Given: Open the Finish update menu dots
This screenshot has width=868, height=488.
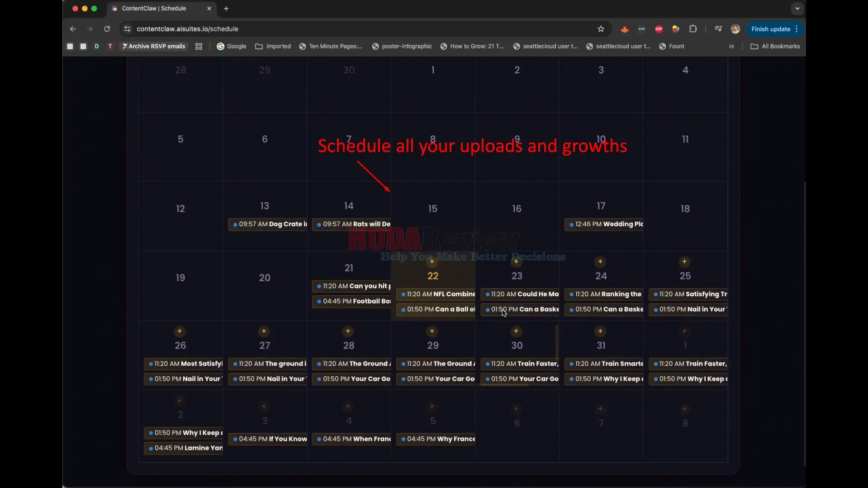Looking at the screenshot, I should [x=797, y=29].
